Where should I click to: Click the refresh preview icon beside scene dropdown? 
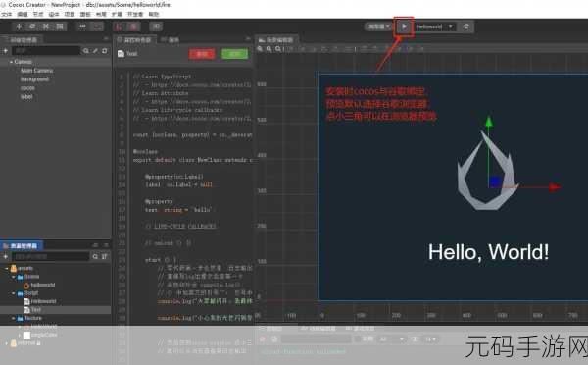(x=466, y=26)
